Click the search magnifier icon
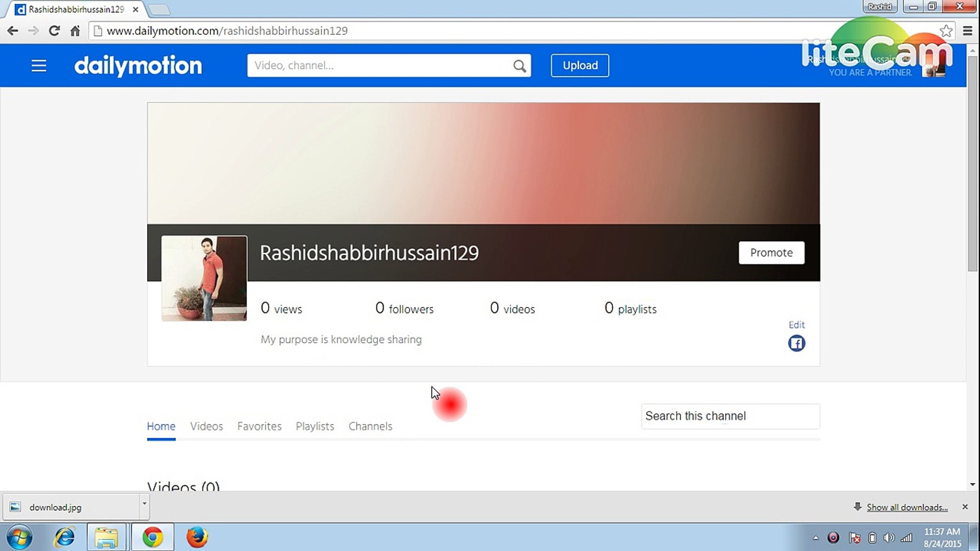Image resolution: width=980 pixels, height=551 pixels. 519,66
